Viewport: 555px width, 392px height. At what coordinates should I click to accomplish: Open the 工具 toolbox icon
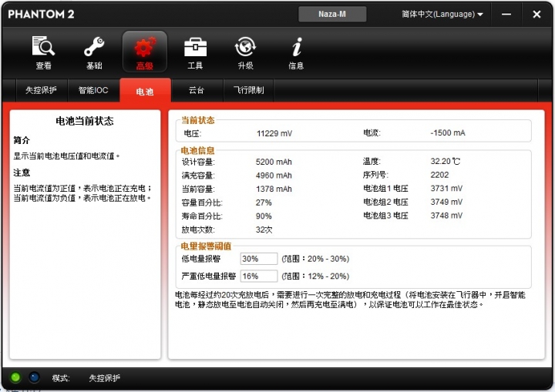click(195, 52)
